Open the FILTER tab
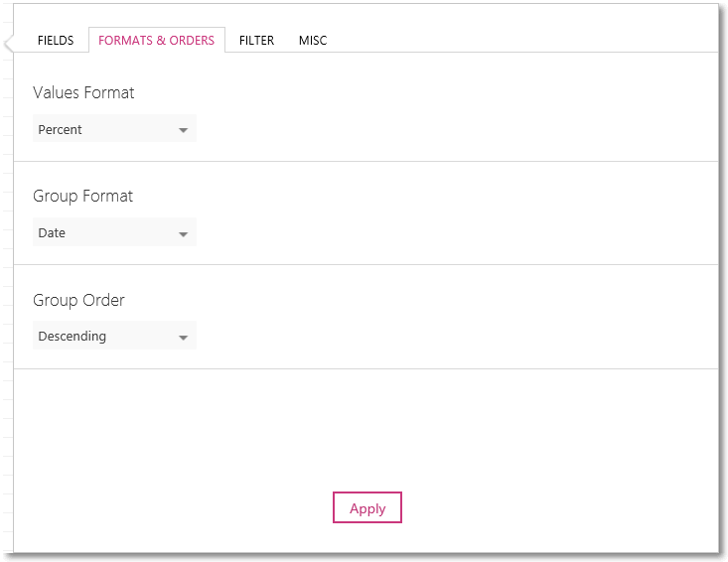This screenshot has width=728, height=562. [257, 41]
